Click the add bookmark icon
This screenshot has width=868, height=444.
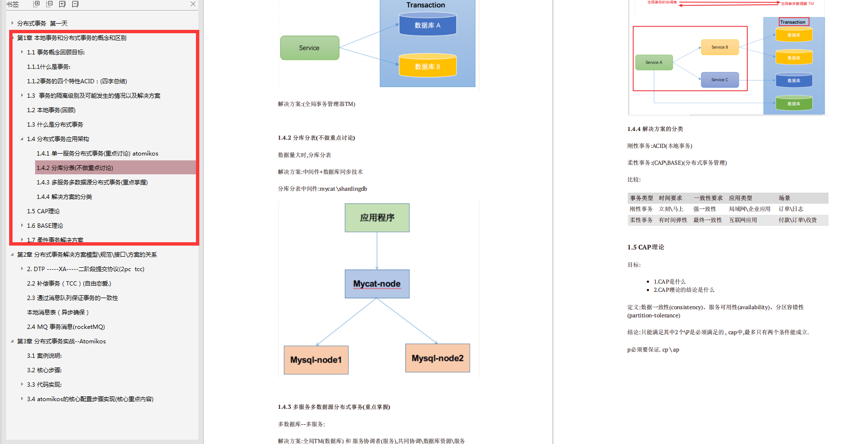point(62,4)
